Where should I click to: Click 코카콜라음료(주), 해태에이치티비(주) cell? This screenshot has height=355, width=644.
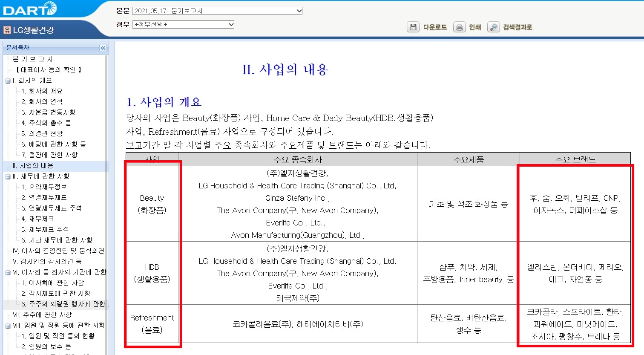coord(298,324)
